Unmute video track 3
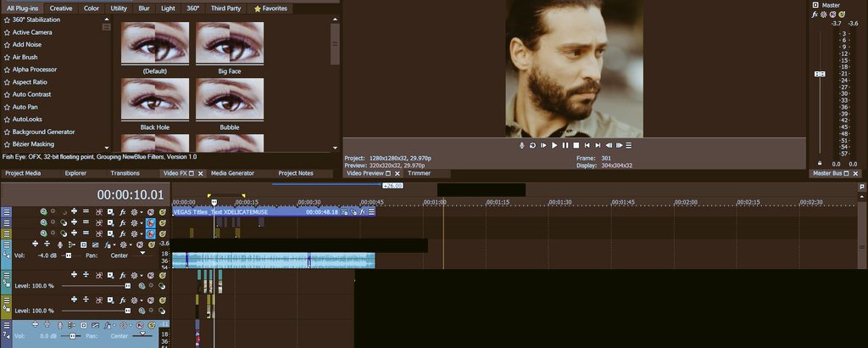The image size is (868, 348). pos(151,233)
